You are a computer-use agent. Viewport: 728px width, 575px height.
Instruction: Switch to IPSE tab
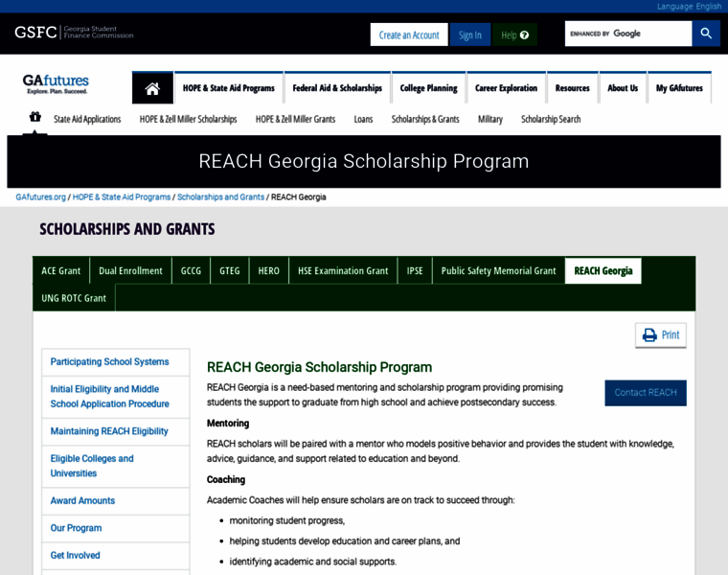415,271
